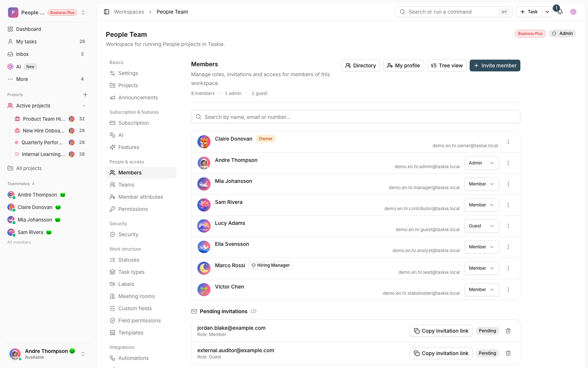Open Meeting rooms settings

click(141, 296)
